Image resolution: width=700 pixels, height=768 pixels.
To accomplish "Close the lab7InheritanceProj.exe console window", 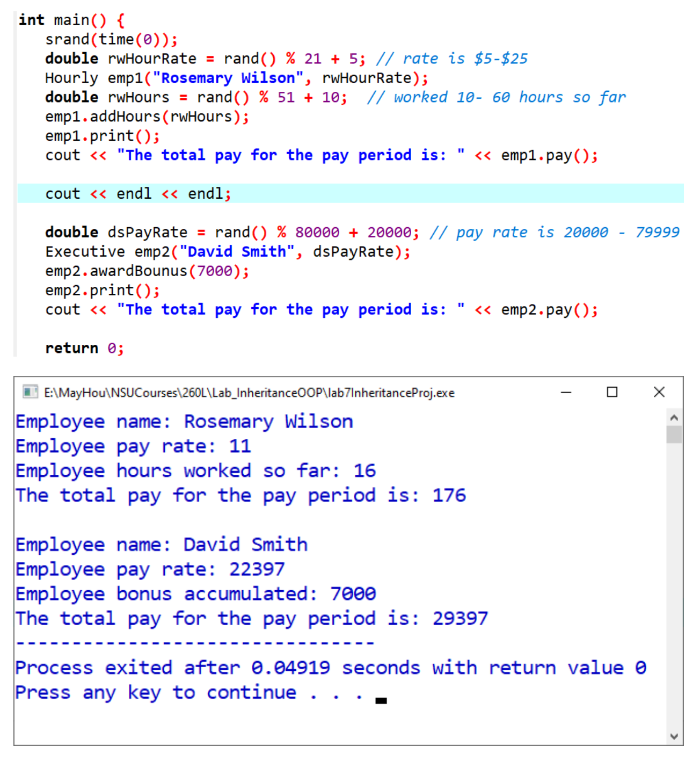I will click(659, 392).
